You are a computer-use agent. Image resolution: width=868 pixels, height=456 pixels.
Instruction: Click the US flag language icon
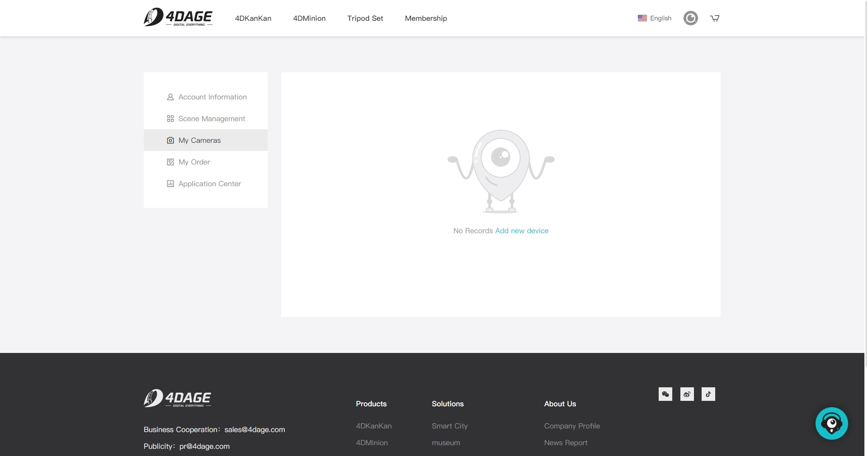(642, 18)
